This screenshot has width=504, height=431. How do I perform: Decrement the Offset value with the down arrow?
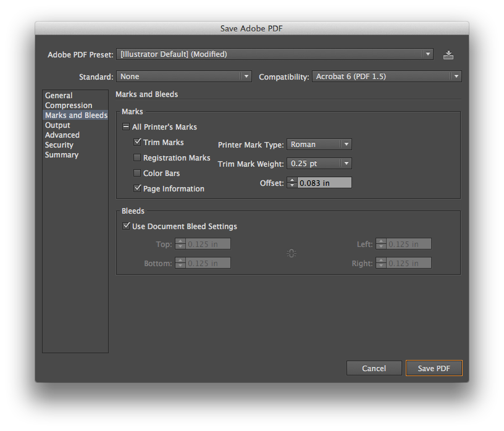click(x=292, y=185)
